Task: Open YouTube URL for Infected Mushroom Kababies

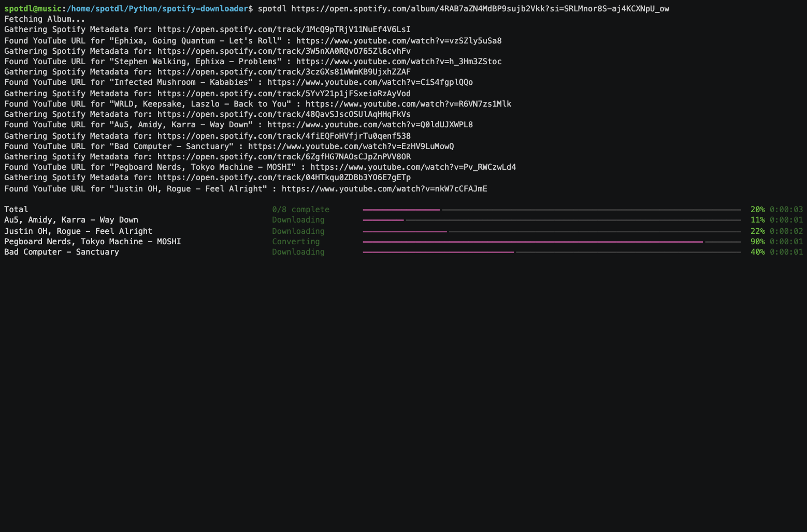Action: tap(370, 82)
